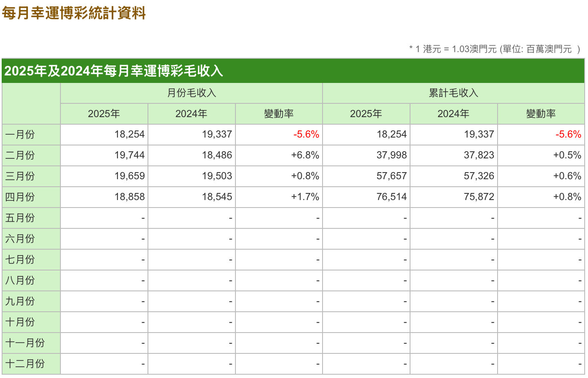
Task: Click the 二月份 row label
Action: point(20,155)
